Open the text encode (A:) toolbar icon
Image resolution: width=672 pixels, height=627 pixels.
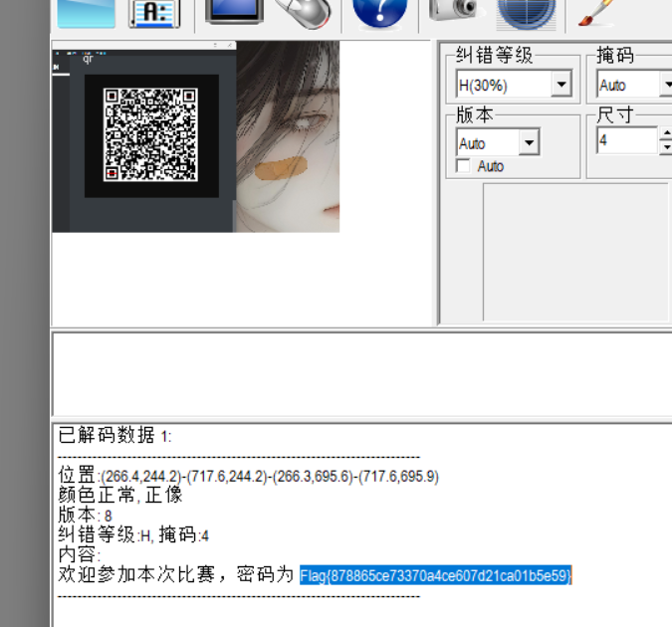(x=154, y=13)
